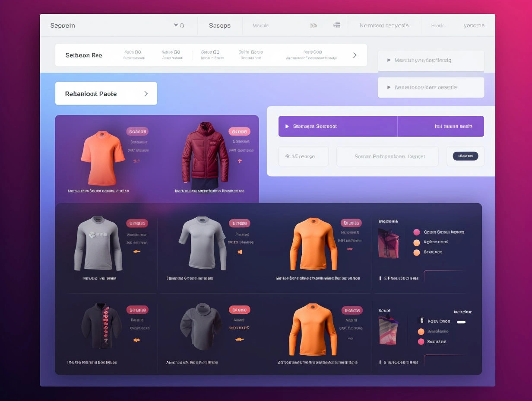Click the magnifier search icon in top bar
This screenshot has height=401, width=532.
pyautogui.click(x=182, y=25)
